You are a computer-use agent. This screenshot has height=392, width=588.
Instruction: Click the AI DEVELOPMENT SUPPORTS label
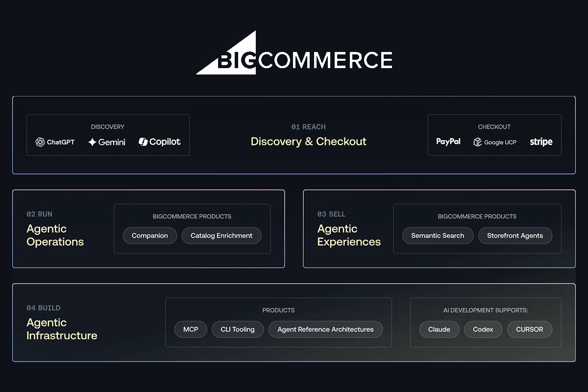(x=486, y=310)
